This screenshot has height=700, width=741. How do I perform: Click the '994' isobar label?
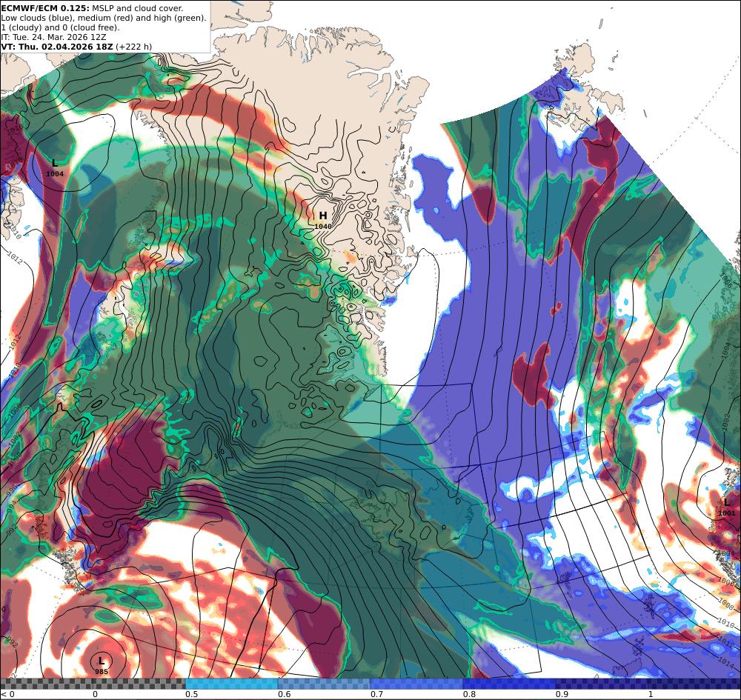(13, 506)
